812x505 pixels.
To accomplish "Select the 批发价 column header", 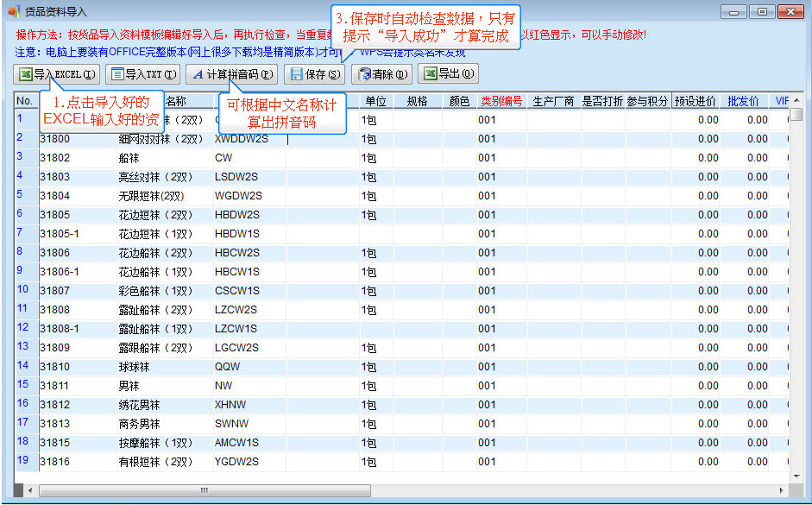I will click(x=743, y=101).
